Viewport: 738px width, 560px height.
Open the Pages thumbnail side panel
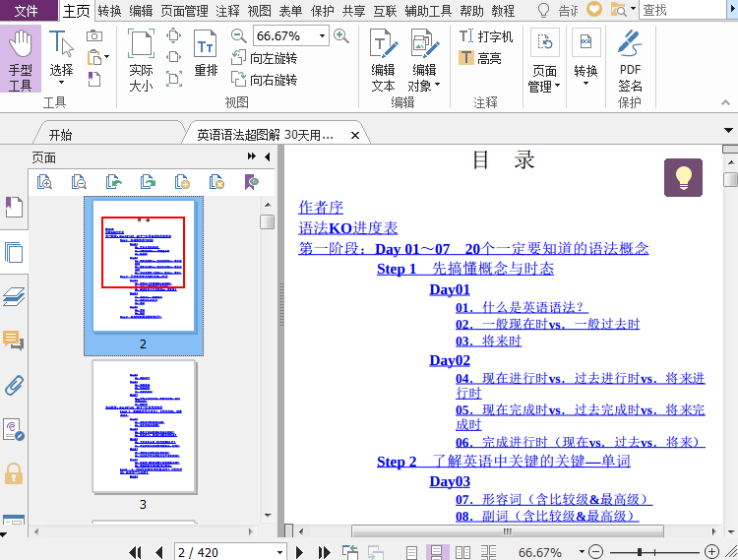(14, 252)
